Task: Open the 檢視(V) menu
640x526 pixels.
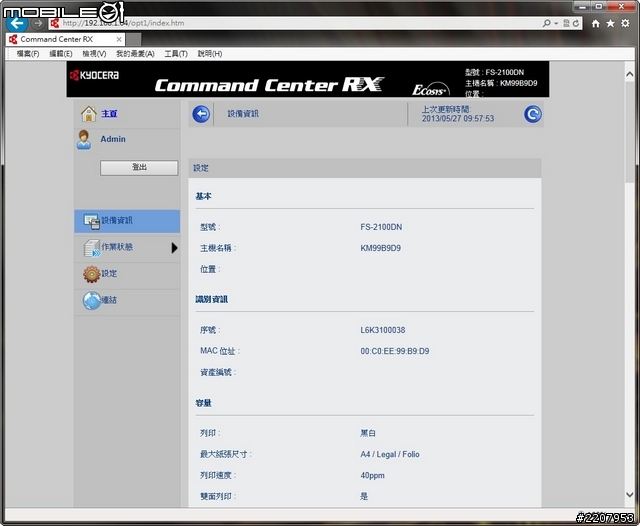Action: pos(94,53)
